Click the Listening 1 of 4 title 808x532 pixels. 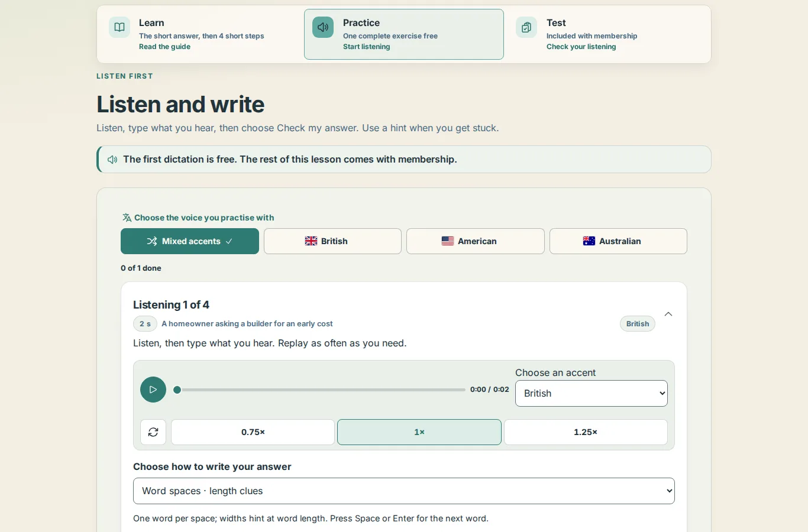tap(171, 305)
